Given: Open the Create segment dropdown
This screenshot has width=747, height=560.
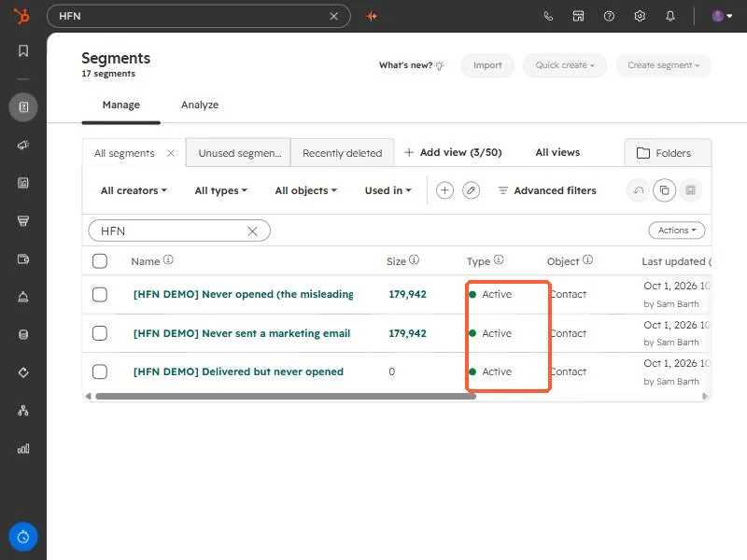Looking at the screenshot, I should click(663, 65).
